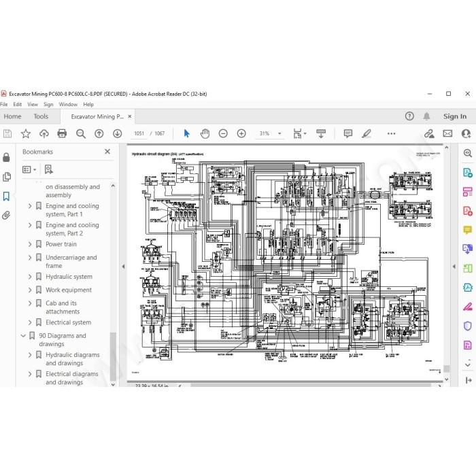The width and height of the screenshot is (476, 476).
Task: Open Fill and Sign pen tool
Action: [x=468, y=307]
